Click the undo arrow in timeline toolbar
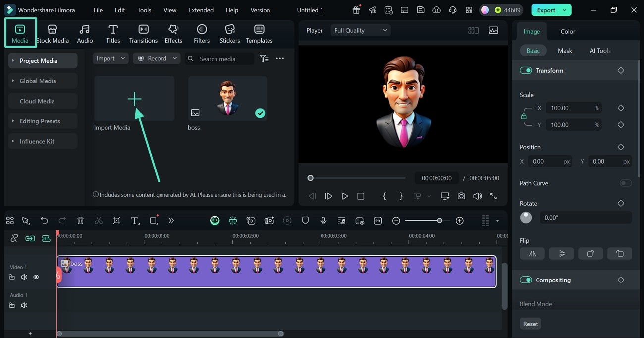The height and width of the screenshot is (338, 644). click(45, 221)
